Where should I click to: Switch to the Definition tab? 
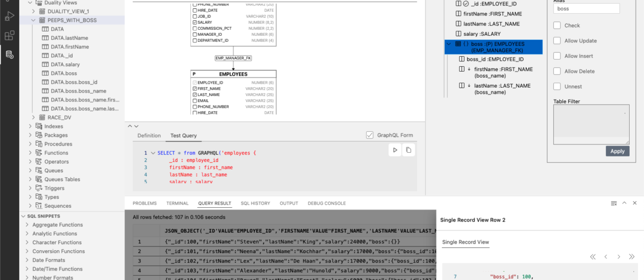tap(149, 135)
